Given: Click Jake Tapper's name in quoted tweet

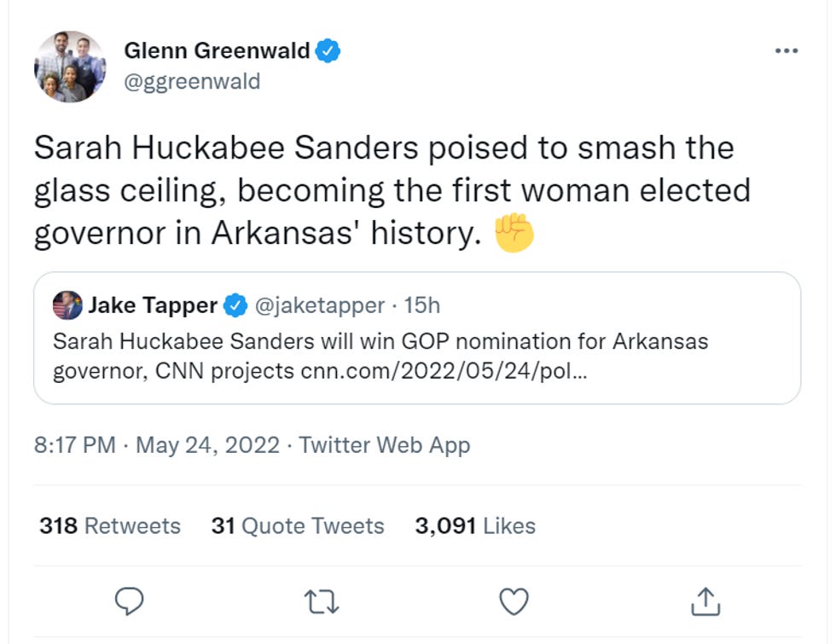Looking at the screenshot, I should [153, 305].
